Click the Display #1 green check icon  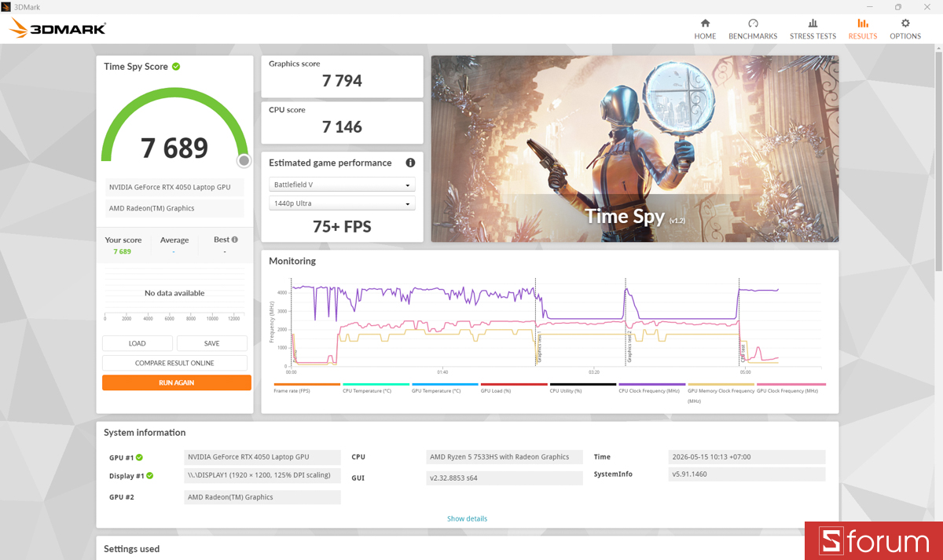[x=149, y=475]
